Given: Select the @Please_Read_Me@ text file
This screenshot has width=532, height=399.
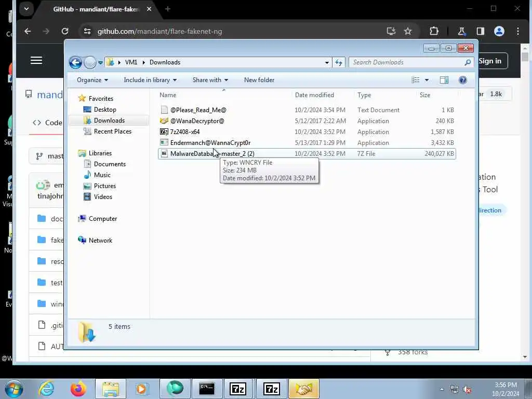Looking at the screenshot, I should (307, 110).
